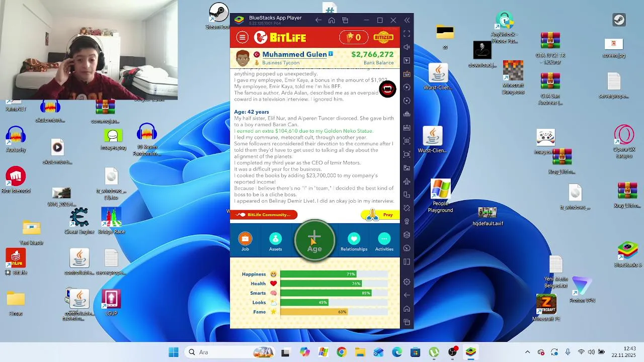The width and height of the screenshot is (644, 362).
Task: Open Google Chrome from the taskbar
Action: 341,352
